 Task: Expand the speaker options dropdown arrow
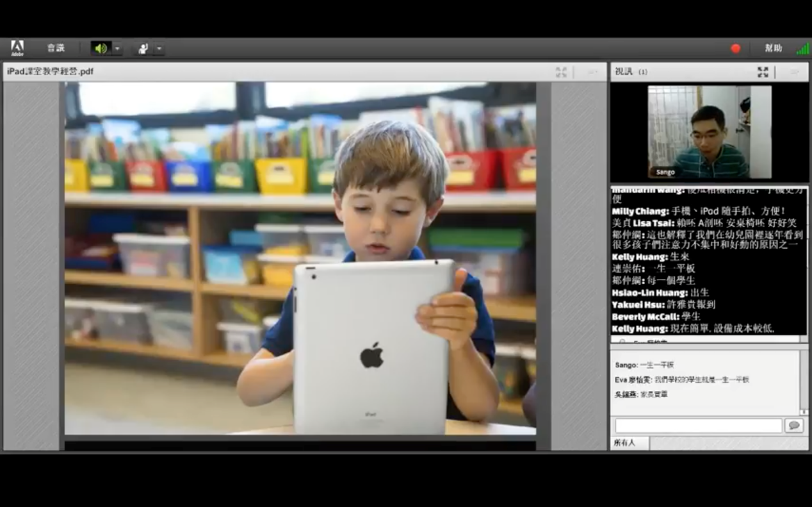pos(117,48)
